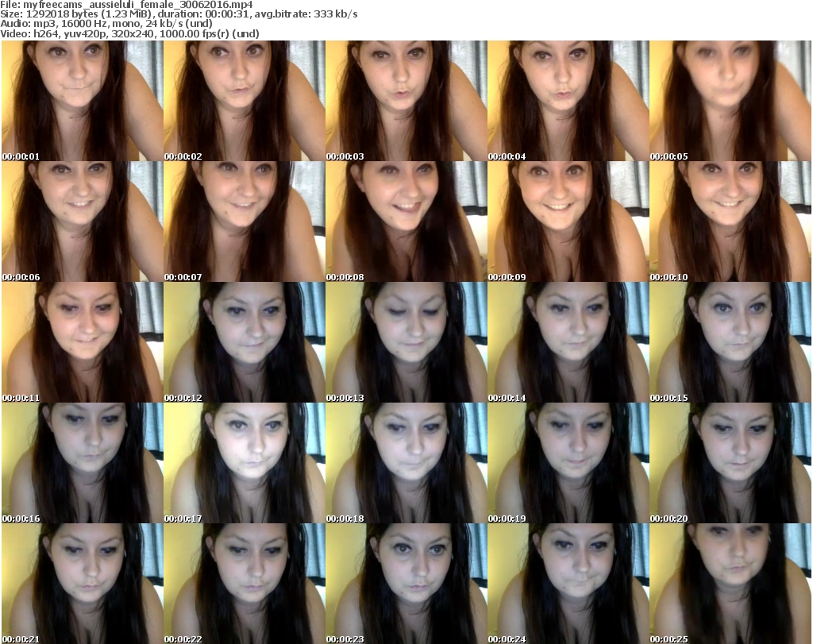This screenshot has height=644, width=813.
Task: Click the frame timestamped 00:00:15
Action: pos(730,342)
